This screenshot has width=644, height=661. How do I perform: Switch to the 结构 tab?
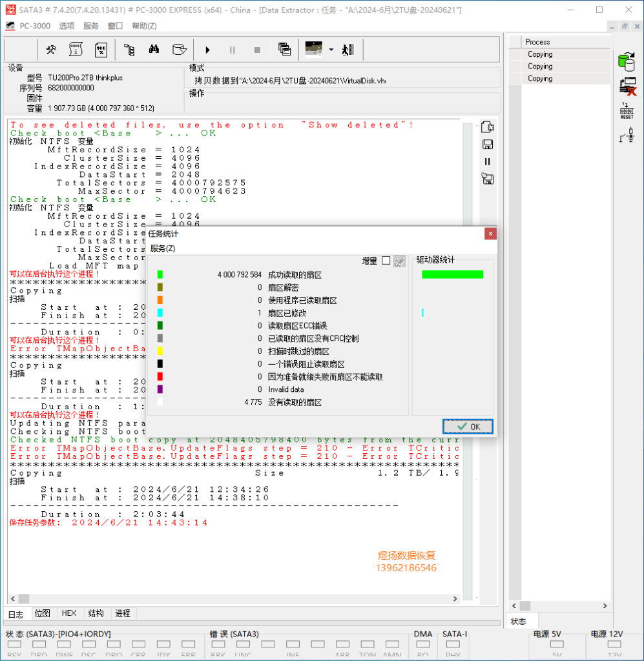96,613
